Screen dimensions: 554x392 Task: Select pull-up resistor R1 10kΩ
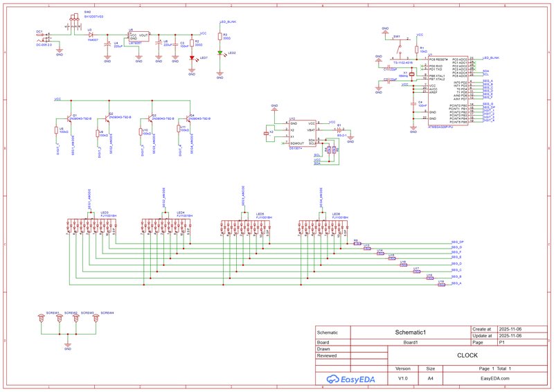click(x=417, y=49)
